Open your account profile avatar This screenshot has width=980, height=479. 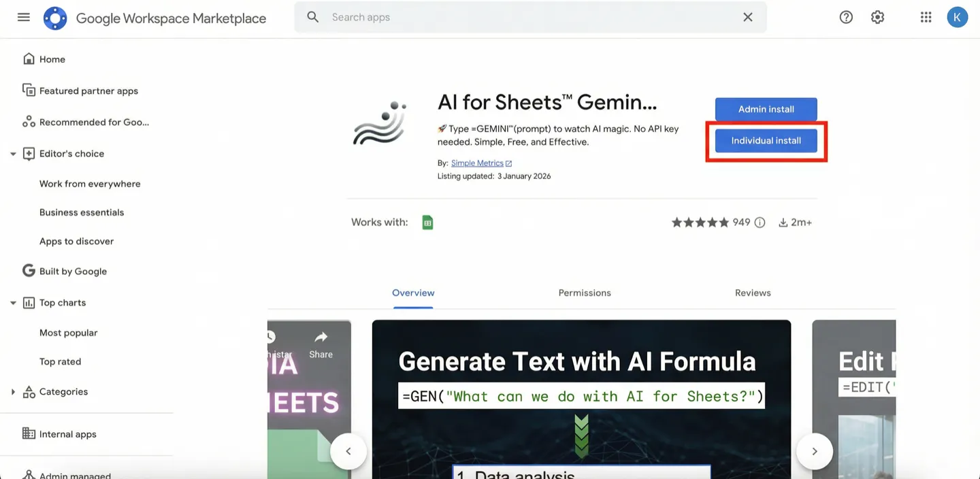point(958,16)
